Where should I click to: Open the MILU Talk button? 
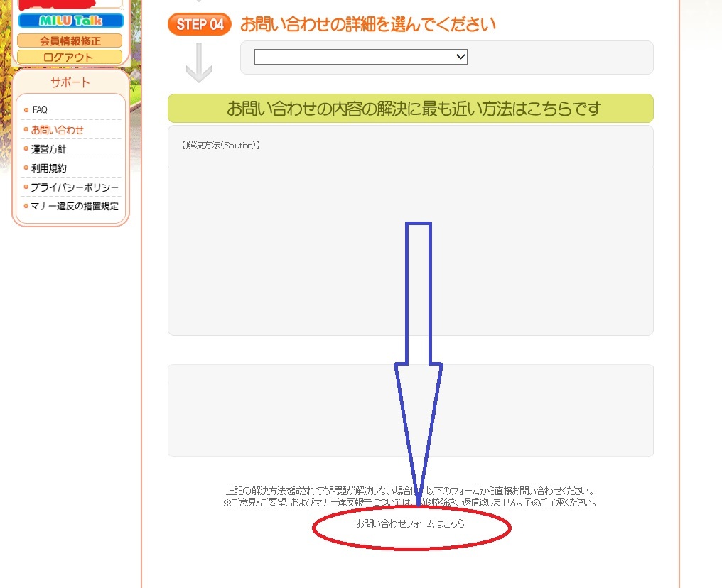pos(70,21)
